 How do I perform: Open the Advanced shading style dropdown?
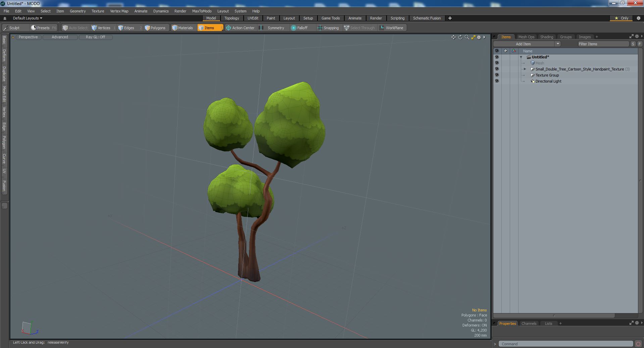[60, 37]
